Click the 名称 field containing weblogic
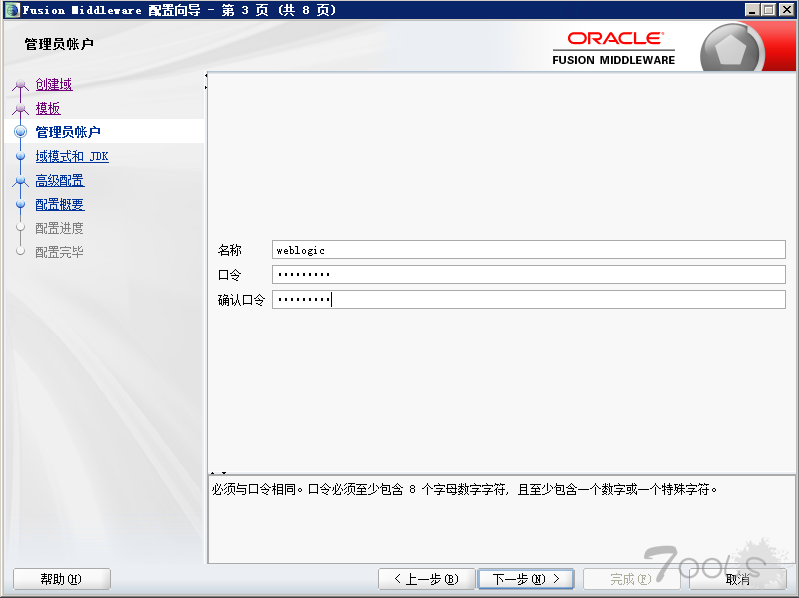799x598 pixels. [x=528, y=250]
